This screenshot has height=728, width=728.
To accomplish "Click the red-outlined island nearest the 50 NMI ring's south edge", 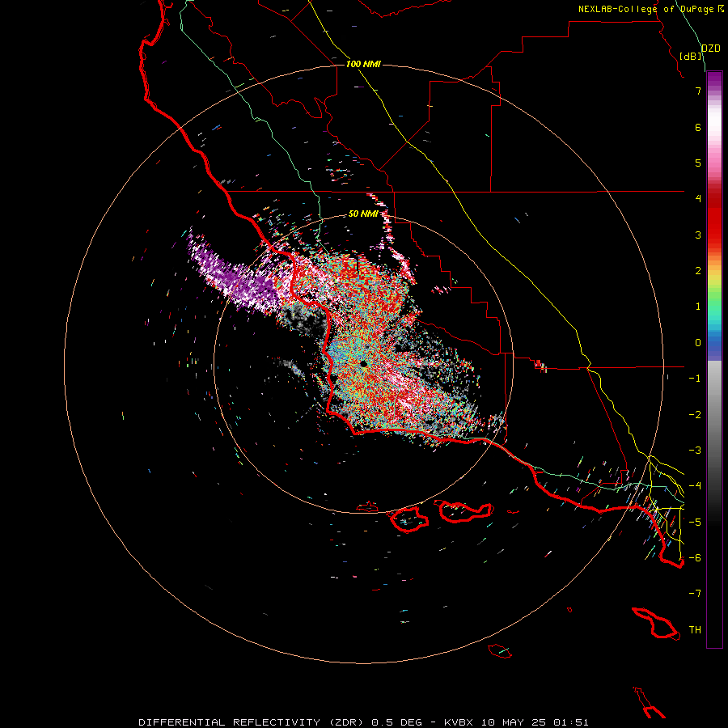I will [367, 506].
